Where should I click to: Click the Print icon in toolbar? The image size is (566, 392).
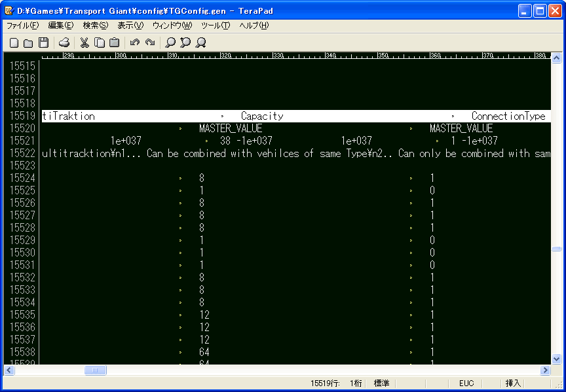click(64, 43)
